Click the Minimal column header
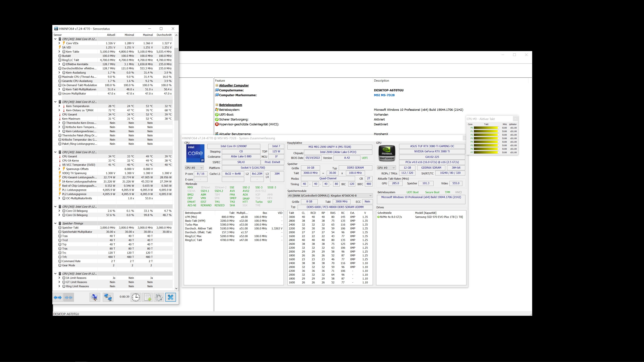This screenshot has width=644, height=362. [x=125, y=35]
